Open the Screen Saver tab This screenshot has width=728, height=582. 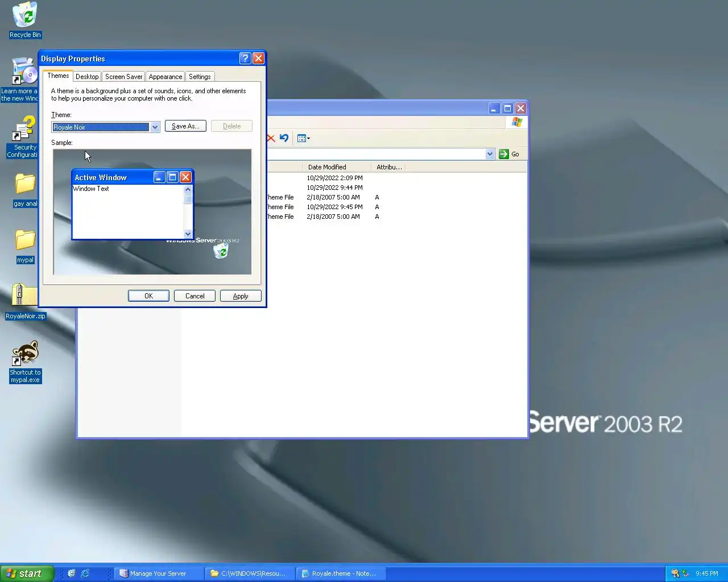click(123, 77)
